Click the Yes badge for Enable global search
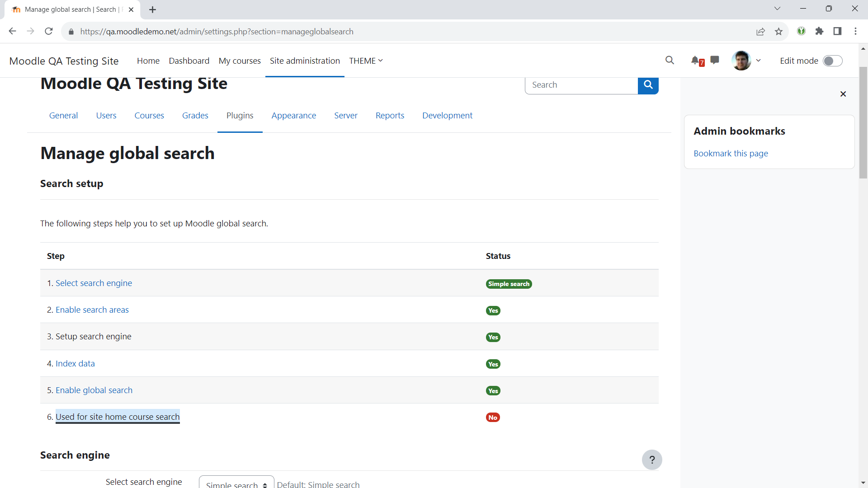This screenshot has width=868, height=488. coord(493,391)
